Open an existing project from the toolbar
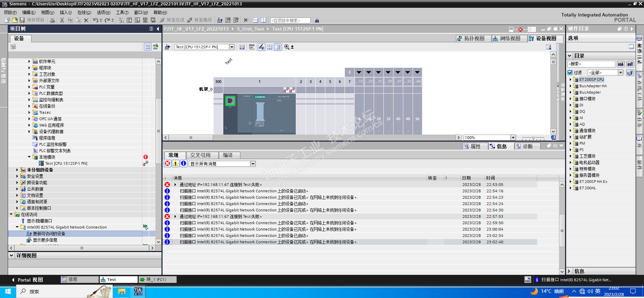Screen dimensions: 644x298 click(x=15, y=20)
